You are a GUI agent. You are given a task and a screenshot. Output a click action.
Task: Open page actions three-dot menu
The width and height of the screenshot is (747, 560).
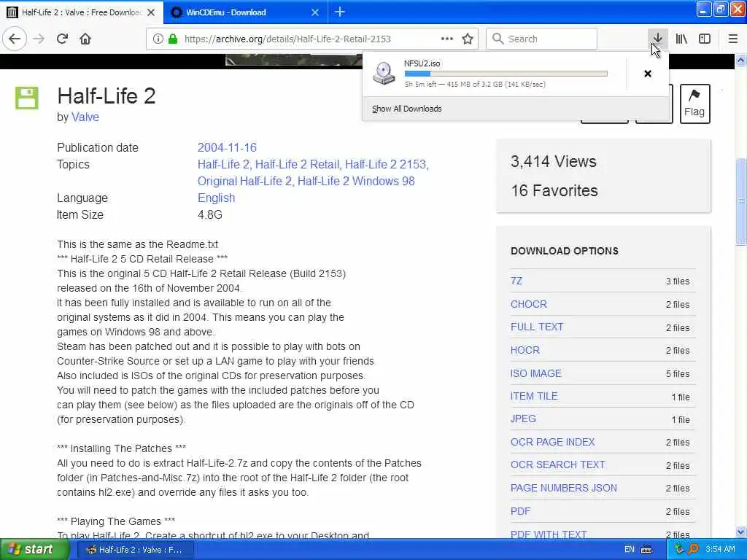pyautogui.click(x=447, y=39)
